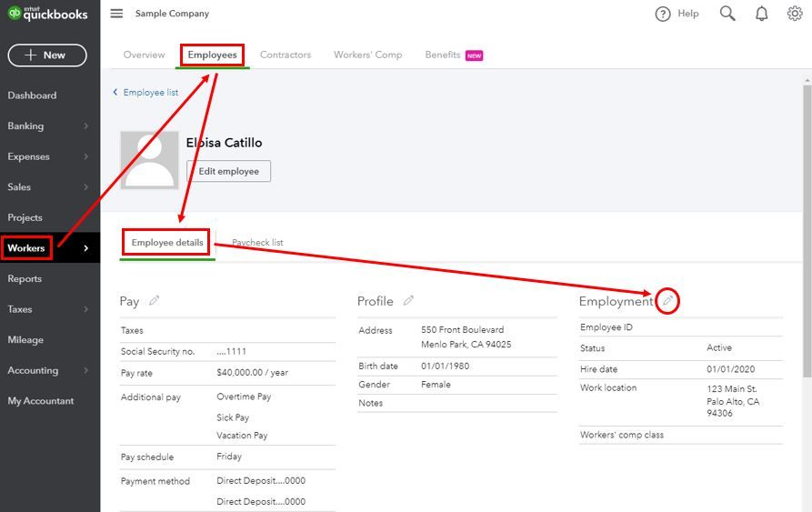This screenshot has height=512, width=812.
Task: Expand Sales submenu chevron
Action: pos(86,187)
